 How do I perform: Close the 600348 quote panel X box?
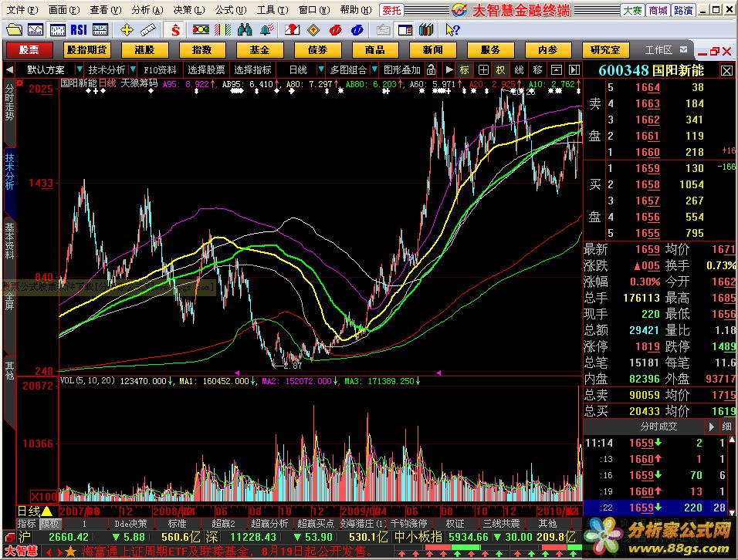click(x=726, y=71)
